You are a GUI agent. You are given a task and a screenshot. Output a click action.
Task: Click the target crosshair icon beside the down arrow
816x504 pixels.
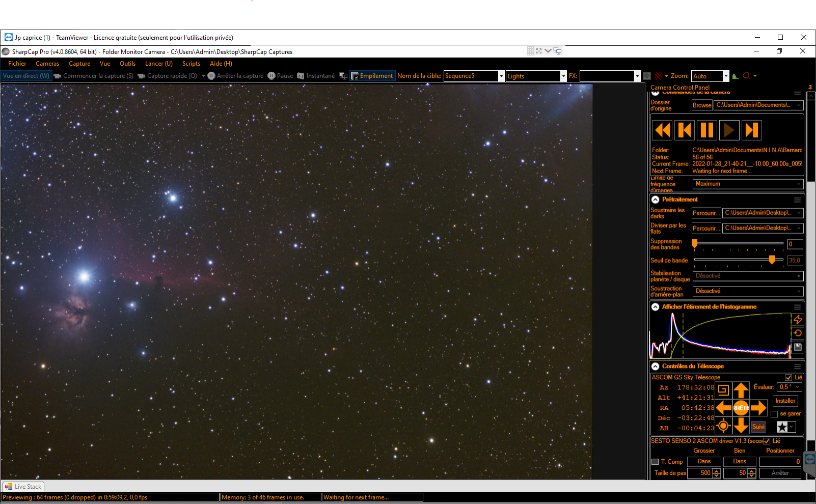tap(723, 425)
